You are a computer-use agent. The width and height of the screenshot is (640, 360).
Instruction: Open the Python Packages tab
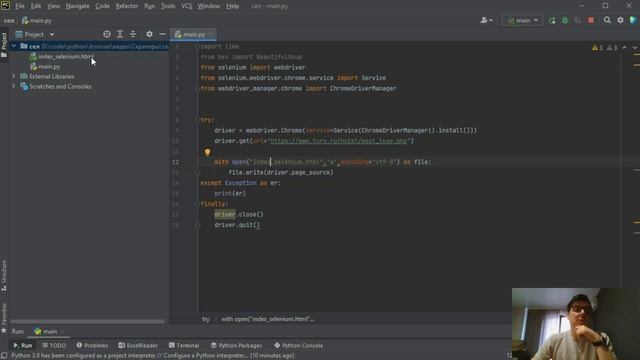[236, 345]
